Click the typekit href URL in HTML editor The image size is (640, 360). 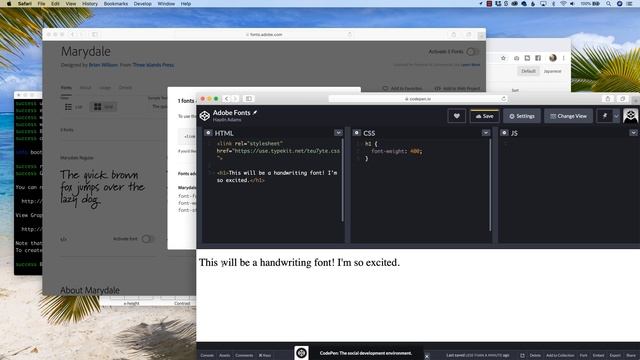[286, 151]
